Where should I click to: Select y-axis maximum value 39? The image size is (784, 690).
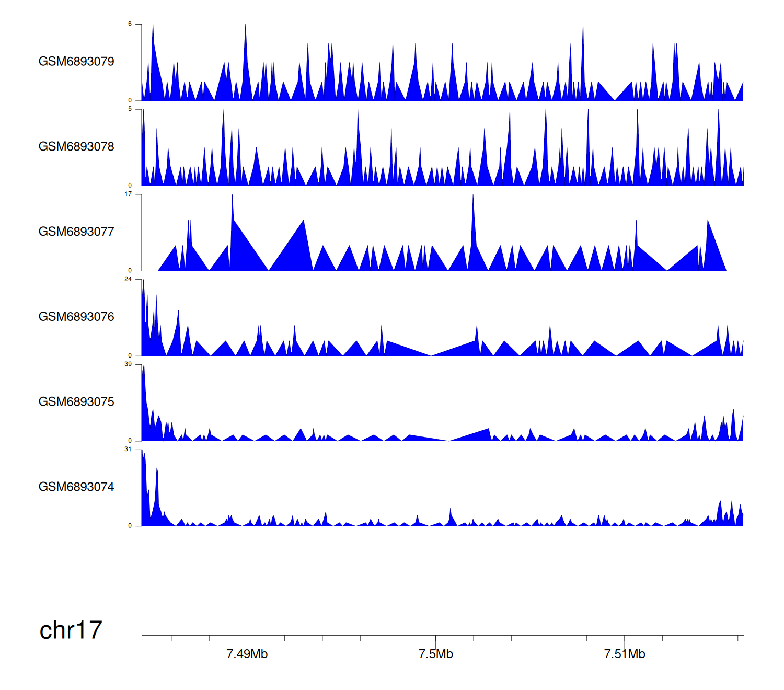click(x=128, y=364)
